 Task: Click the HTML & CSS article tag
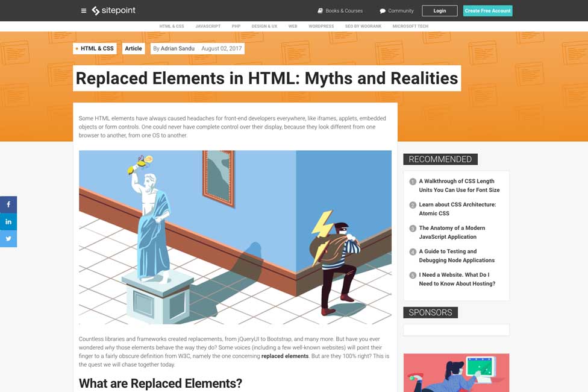[96, 49]
